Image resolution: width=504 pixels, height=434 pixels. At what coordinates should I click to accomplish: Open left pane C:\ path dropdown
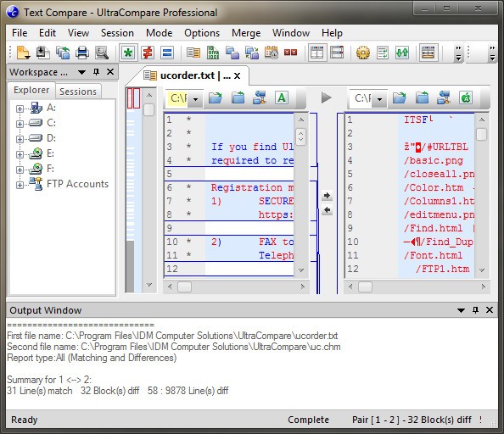point(195,99)
